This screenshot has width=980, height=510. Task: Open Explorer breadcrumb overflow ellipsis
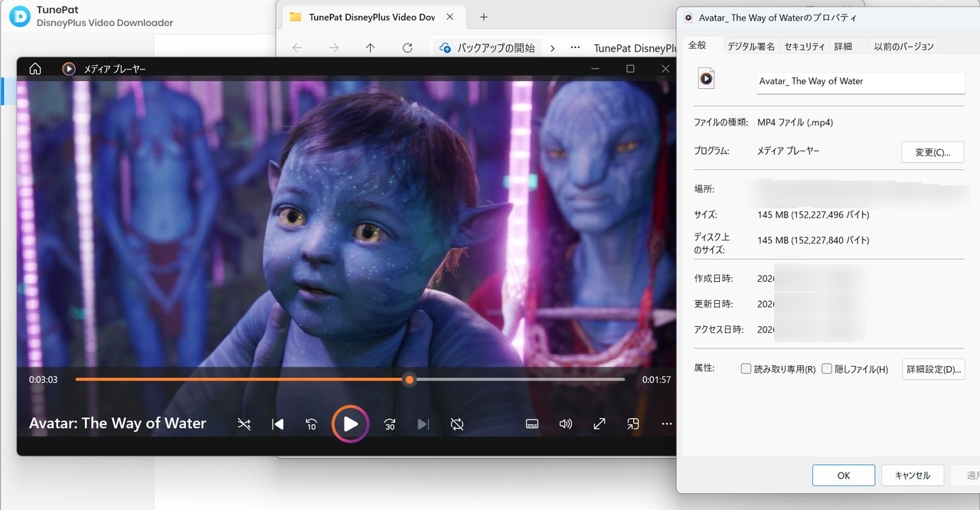click(x=575, y=47)
